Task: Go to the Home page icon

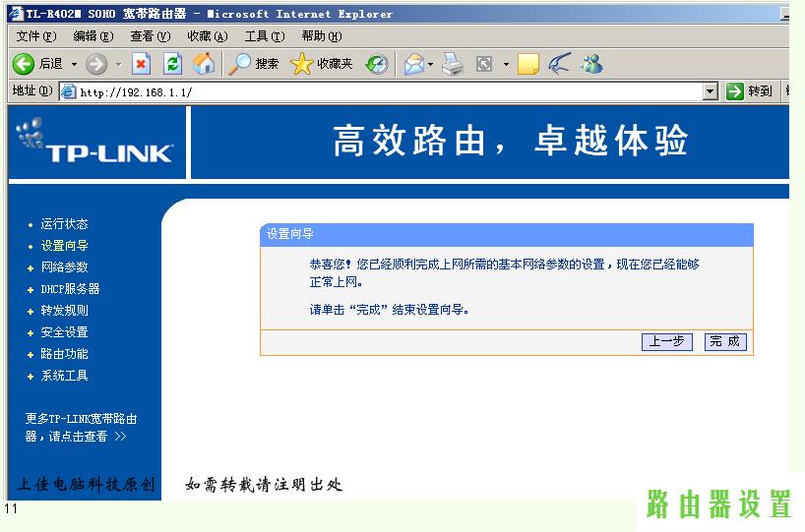Action: (204, 64)
